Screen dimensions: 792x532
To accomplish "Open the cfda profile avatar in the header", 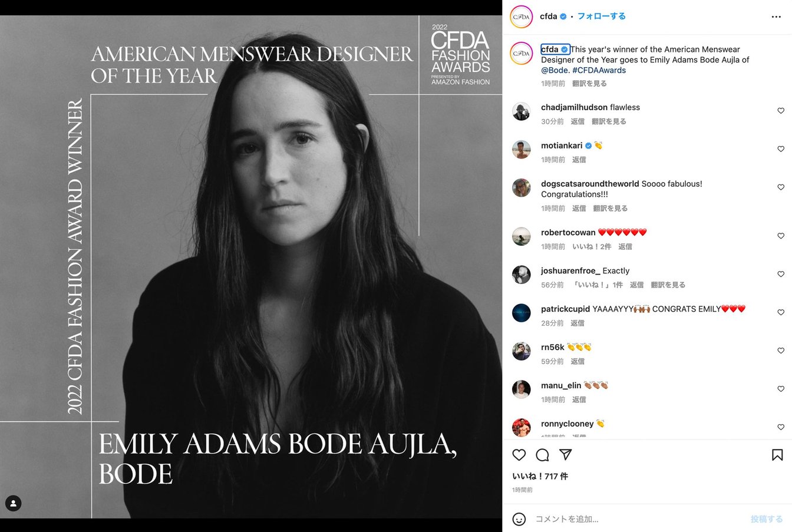I will 522,16.
